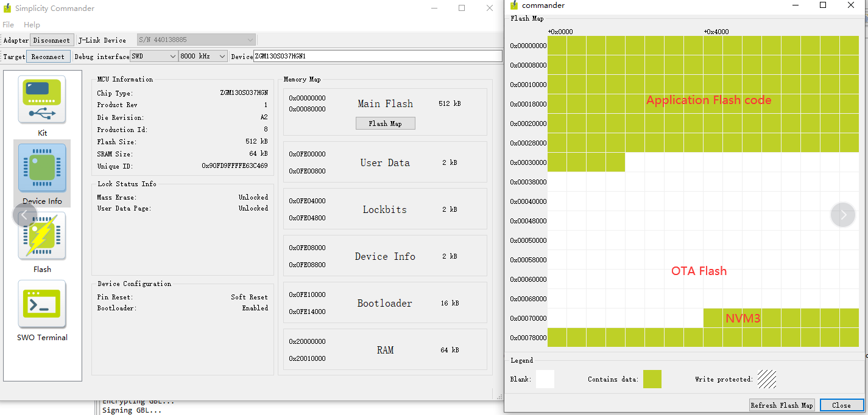Open the Debug interface SWD dropdown
This screenshot has width=868, height=415.
pyautogui.click(x=153, y=57)
